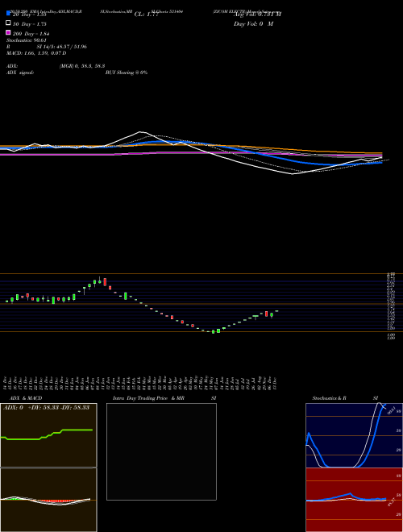Click the white moving average peak on the main chart

140,132
